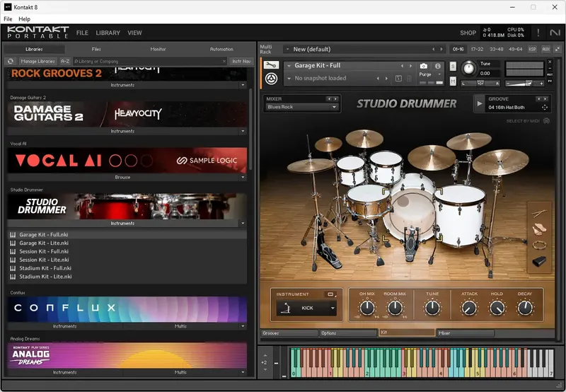Open the KICK instrument selector dropdown
The image size is (566, 392).
tap(306, 308)
